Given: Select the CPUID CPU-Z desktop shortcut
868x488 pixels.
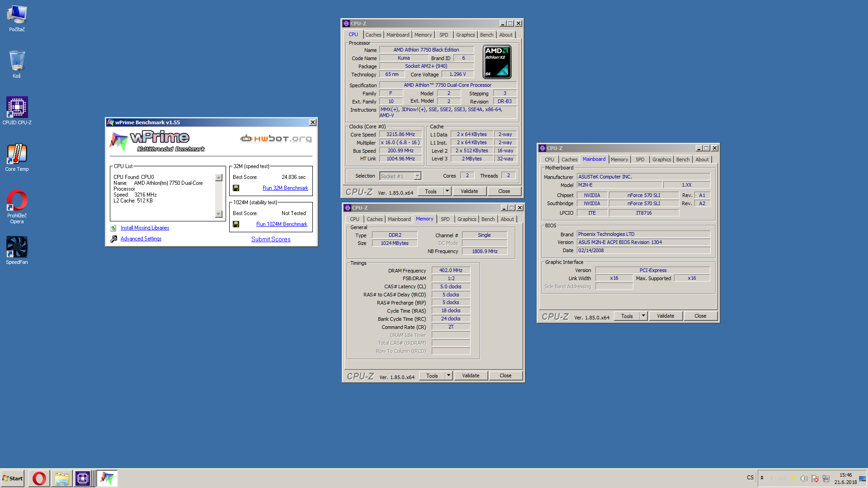Looking at the screenshot, I should click(x=17, y=111).
